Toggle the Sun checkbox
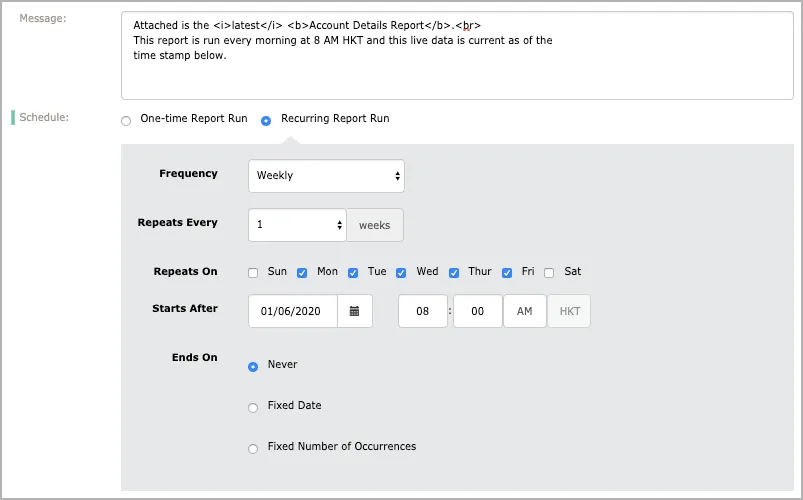The width and height of the screenshot is (803, 500). click(x=253, y=273)
